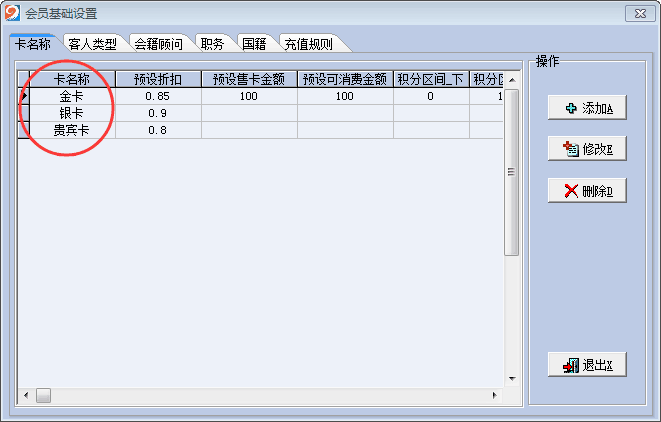Viewport: 661px width, 422px height.
Task: Click the 0.85 discount cell for 金卡
Action: (157, 97)
